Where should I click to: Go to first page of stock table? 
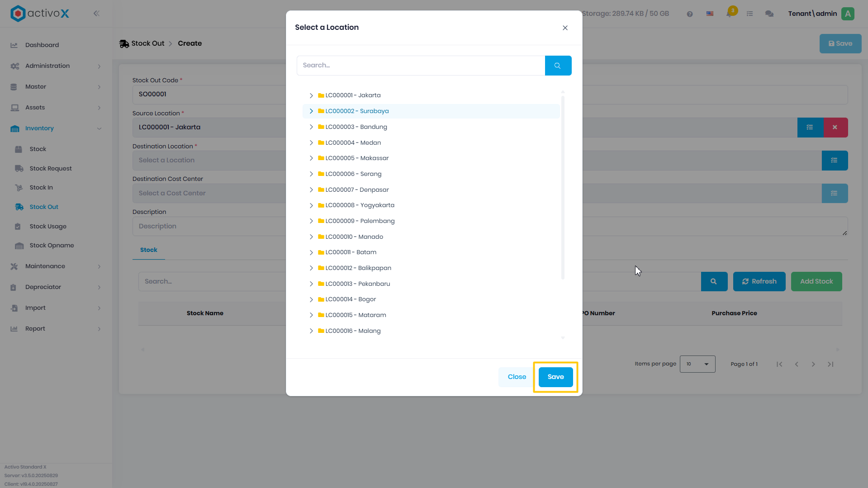(x=779, y=364)
